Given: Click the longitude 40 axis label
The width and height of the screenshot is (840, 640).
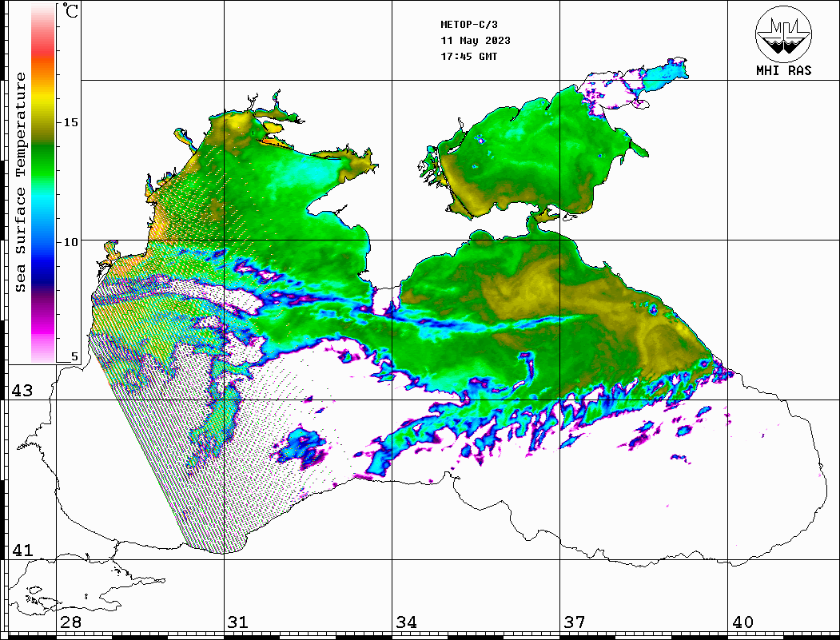Looking at the screenshot, I should coord(742,622).
